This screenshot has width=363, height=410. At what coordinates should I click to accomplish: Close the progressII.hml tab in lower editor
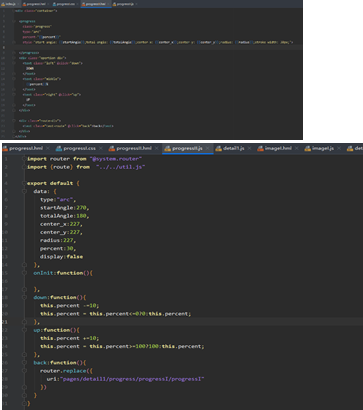[x=156, y=148]
